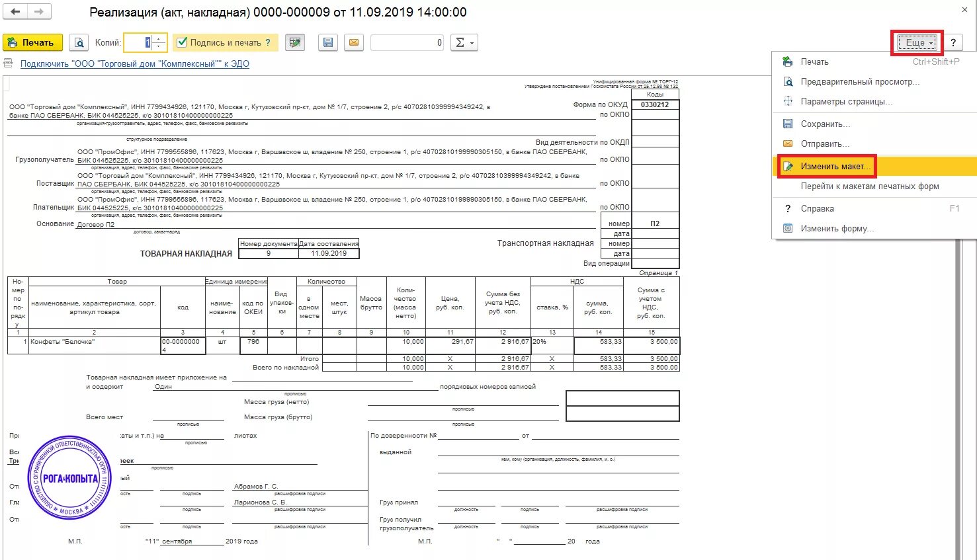Image resolution: width=977 pixels, height=560 pixels.
Task: Click the Груз принял label
Action: click(399, 502)
